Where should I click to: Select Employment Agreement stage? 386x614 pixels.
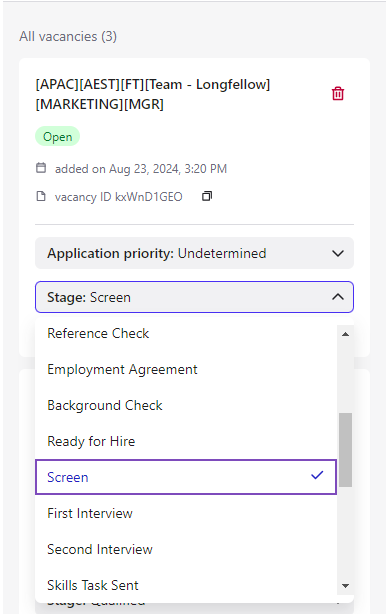(186, 369)
